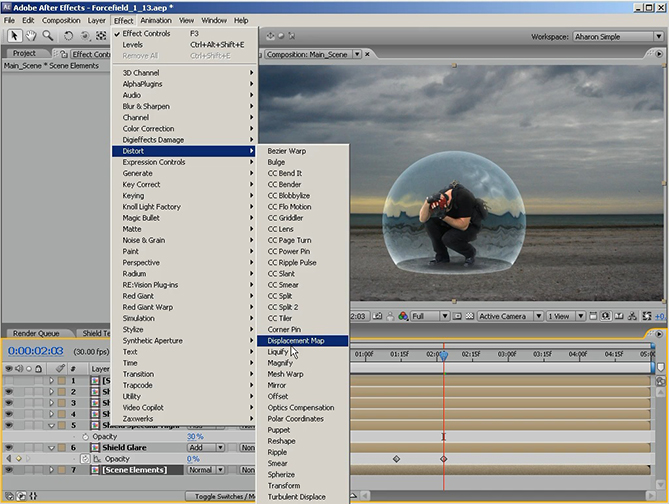Hide the Shield Glare layer
The height and width of the screenshot is (504, 669).
tap(9, 447)
